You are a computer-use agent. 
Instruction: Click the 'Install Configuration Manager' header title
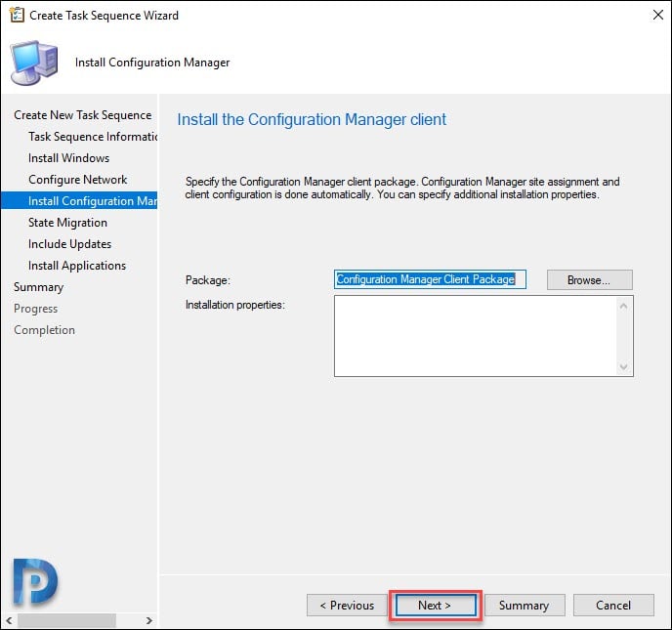point(152,63)
